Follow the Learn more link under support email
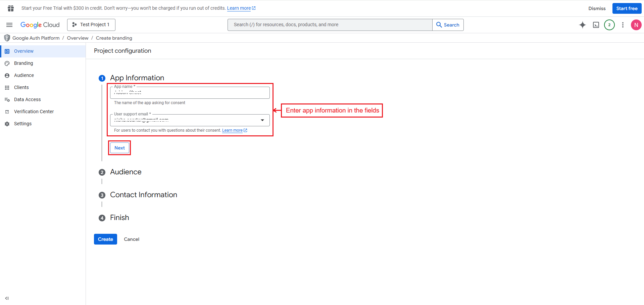Viewport: 644px width, 305px height. pos(232,130)
